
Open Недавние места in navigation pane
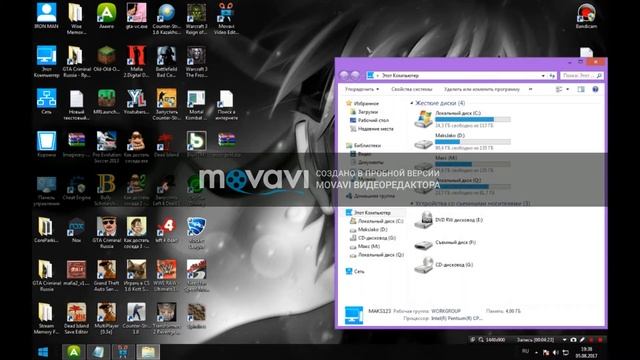(372, 129)
